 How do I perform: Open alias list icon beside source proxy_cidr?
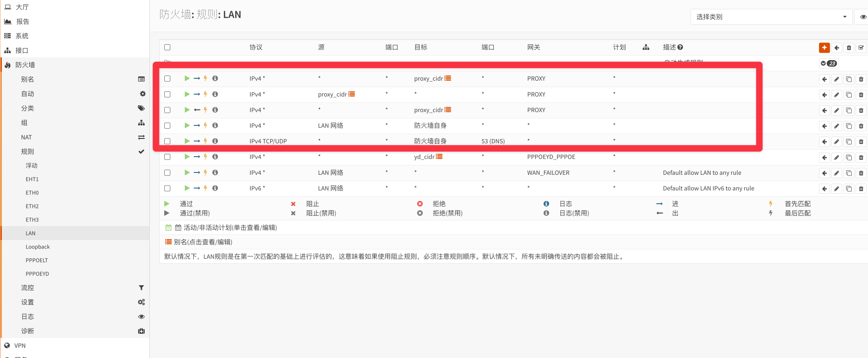351,94
